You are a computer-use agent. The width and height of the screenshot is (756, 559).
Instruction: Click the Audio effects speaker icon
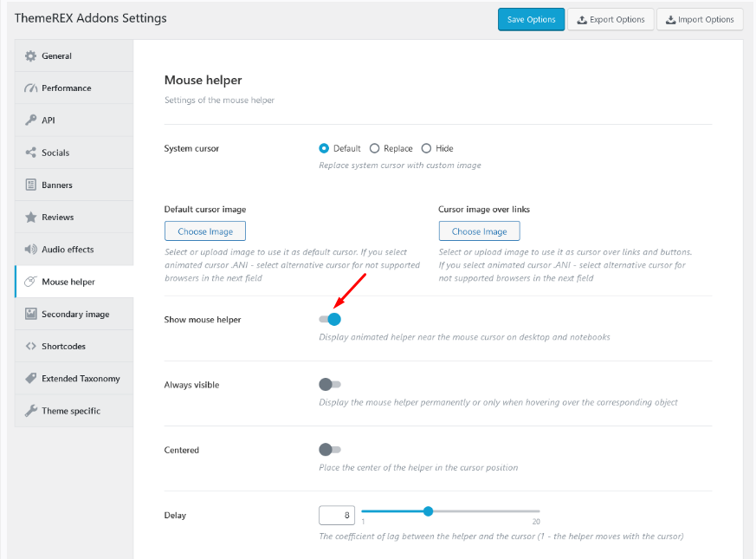(31, 249)
